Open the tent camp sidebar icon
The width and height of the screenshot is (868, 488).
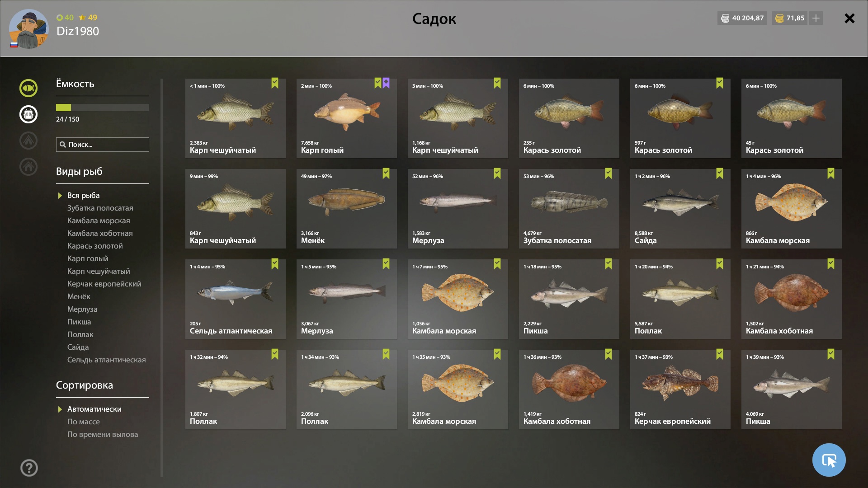(x=28, y=141)
